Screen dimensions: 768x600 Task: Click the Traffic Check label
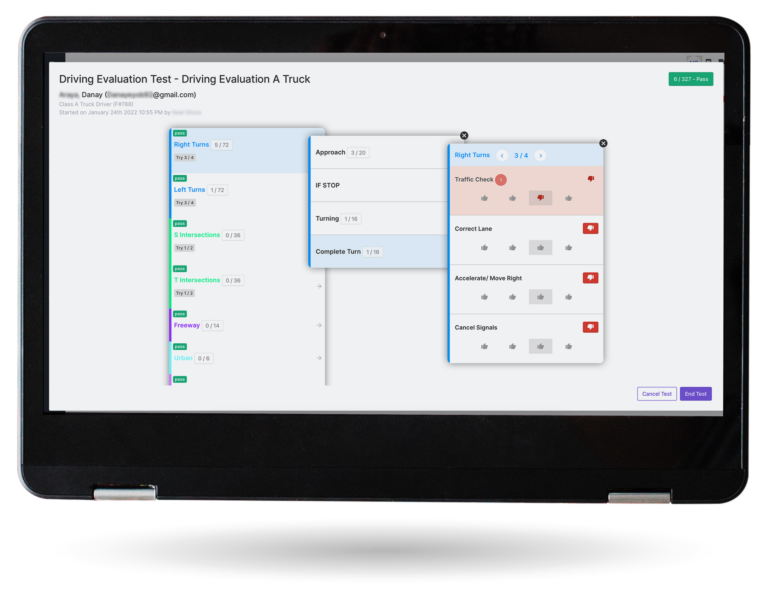474,179
